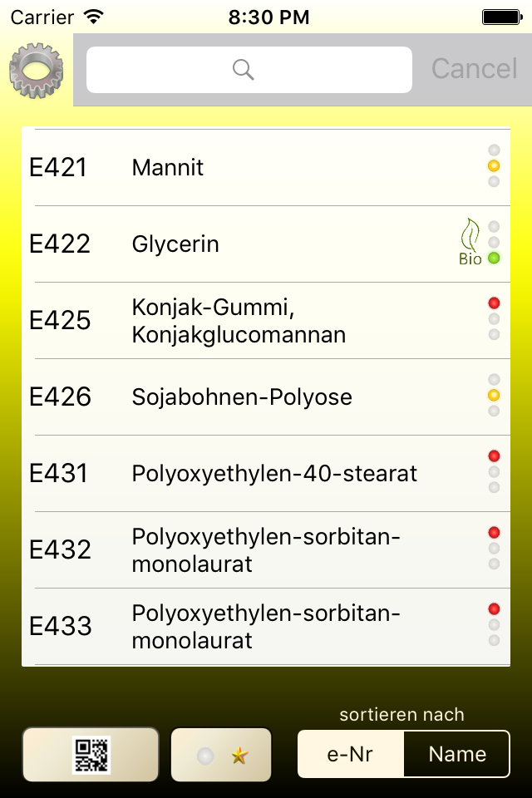Screen dimensions: 532x798
Task: Toggle the red indicator on E425
Action: coord(495,303)
